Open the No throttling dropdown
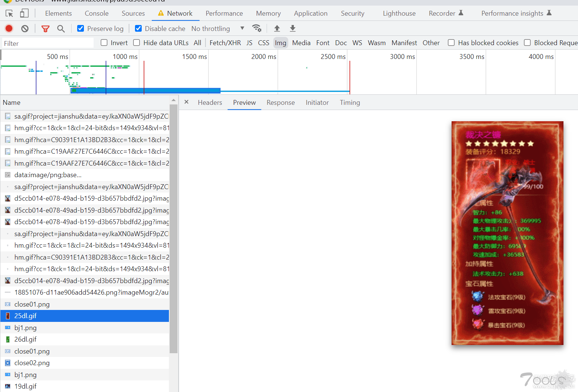The width and height of the screenshot is (578, 392). pyautogui.click(x=218, y=29)
